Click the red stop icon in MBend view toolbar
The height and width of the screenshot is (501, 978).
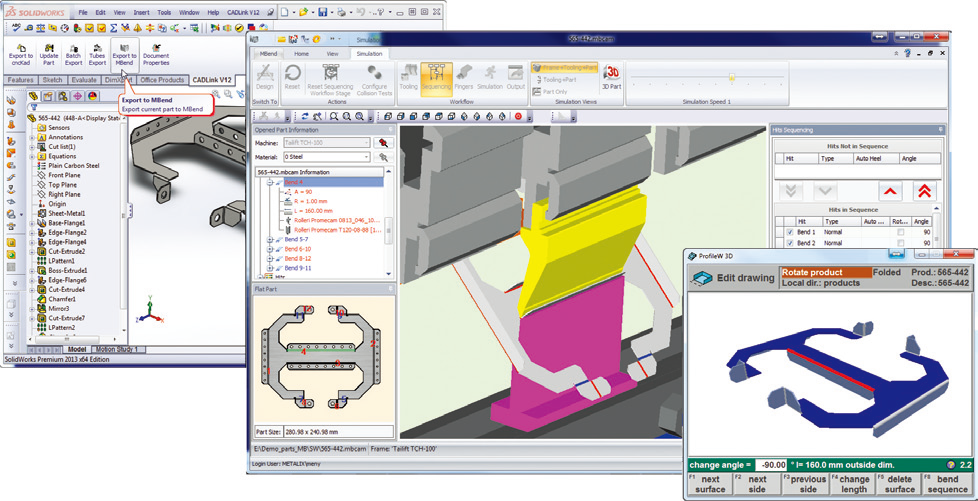tap(518, 116)
